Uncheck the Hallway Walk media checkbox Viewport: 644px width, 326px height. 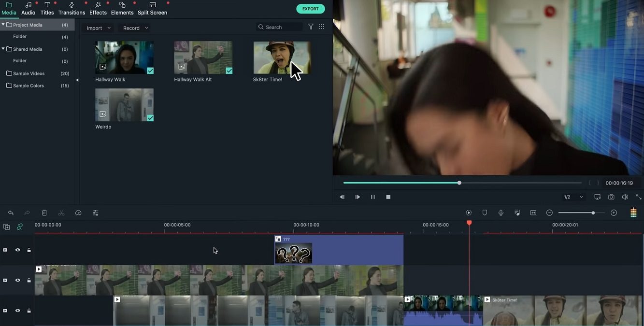pyautogui.click(x=150, y=71)
